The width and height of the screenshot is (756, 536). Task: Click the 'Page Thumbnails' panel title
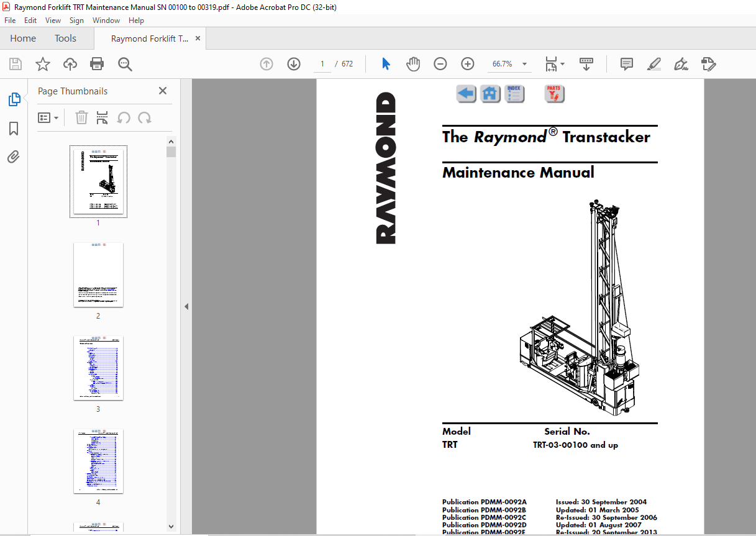point(73,91)
